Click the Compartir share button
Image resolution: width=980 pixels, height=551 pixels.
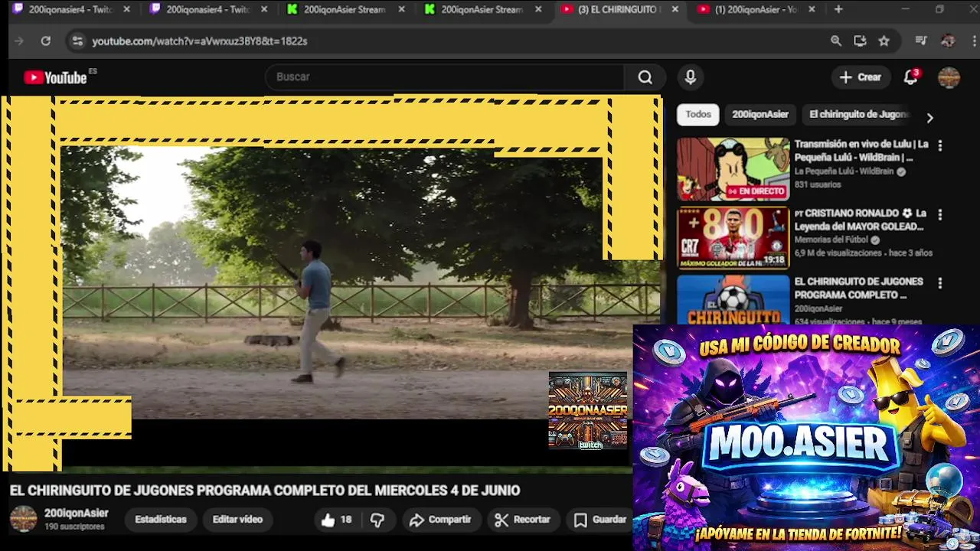coord(440,520)
